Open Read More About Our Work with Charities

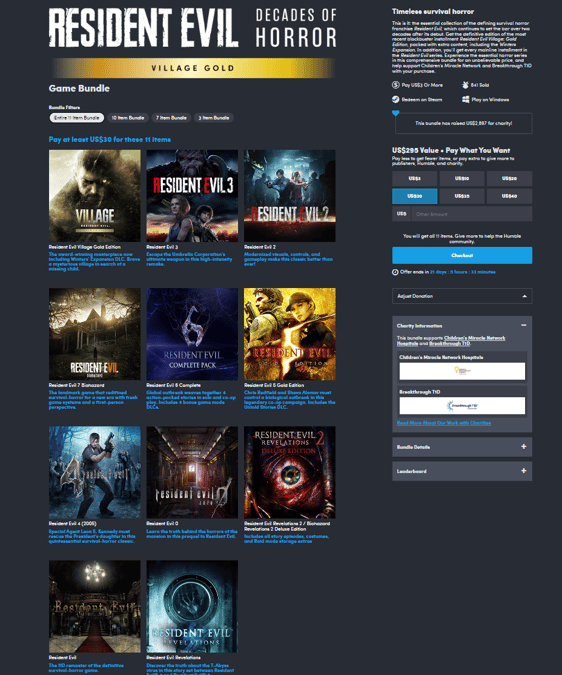(x=444, y=423)
